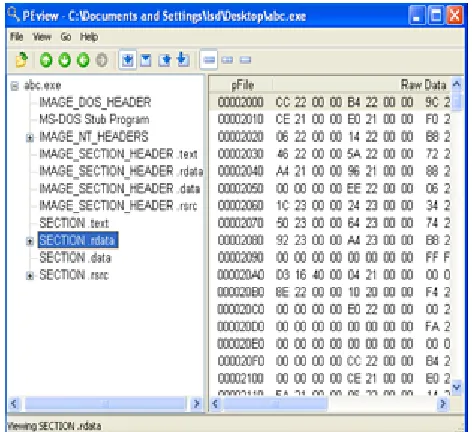Select the middle byte-width icon

tap(227, 60)
